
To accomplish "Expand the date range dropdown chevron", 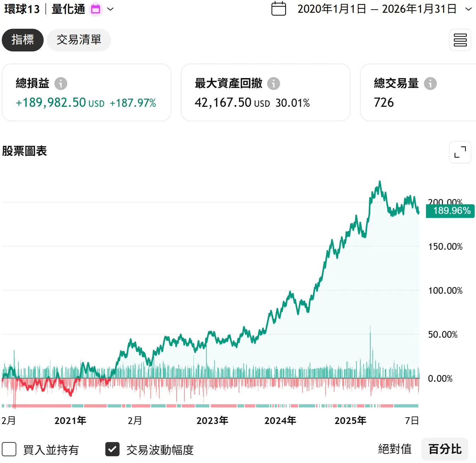I will tap(468, 9).
